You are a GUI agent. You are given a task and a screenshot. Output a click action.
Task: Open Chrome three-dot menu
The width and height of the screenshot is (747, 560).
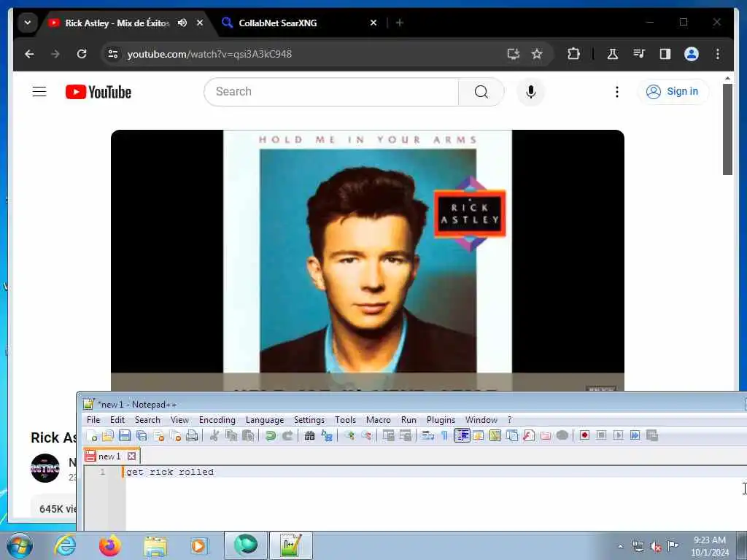(718, 54)
